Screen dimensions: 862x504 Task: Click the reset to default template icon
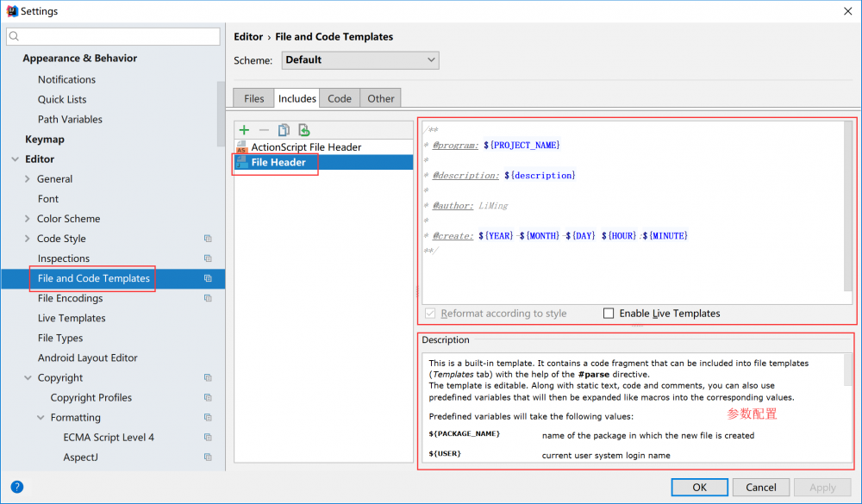point(304,130)
